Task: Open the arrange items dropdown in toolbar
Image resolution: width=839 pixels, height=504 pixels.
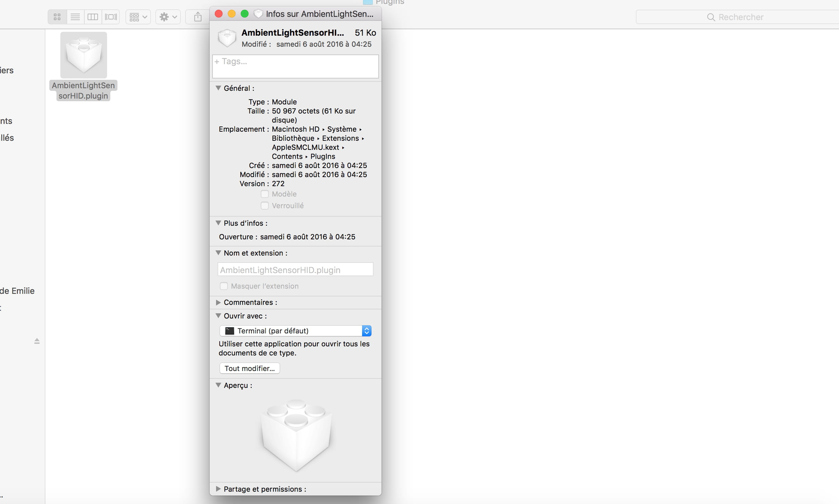Action: [x=138, y=17]
